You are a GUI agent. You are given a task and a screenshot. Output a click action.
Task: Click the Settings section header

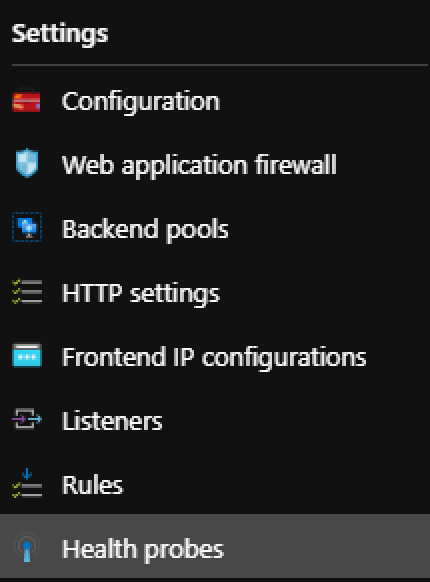click(60, 34)
